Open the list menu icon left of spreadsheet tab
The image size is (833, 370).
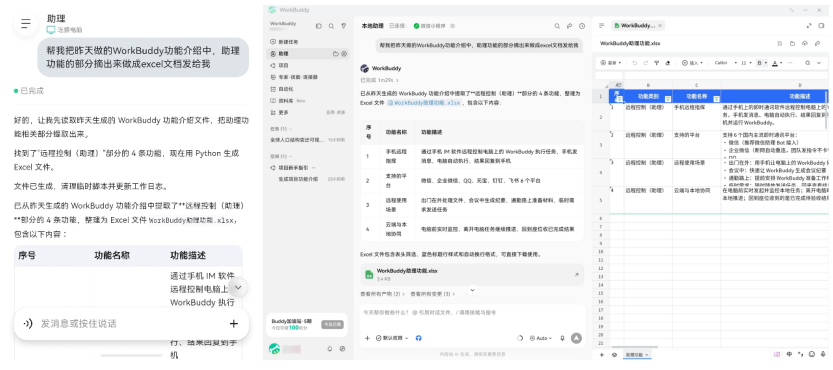point(601,26)
